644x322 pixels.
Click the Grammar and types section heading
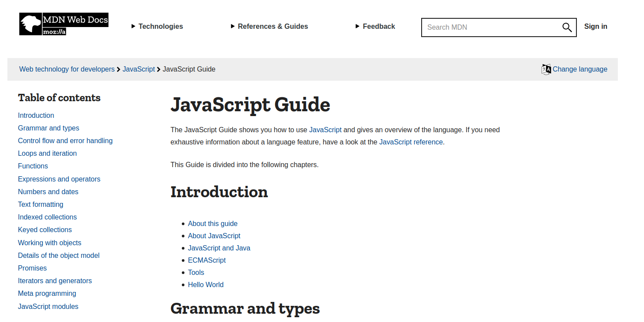pyautogui.click(x=245, y=308)
